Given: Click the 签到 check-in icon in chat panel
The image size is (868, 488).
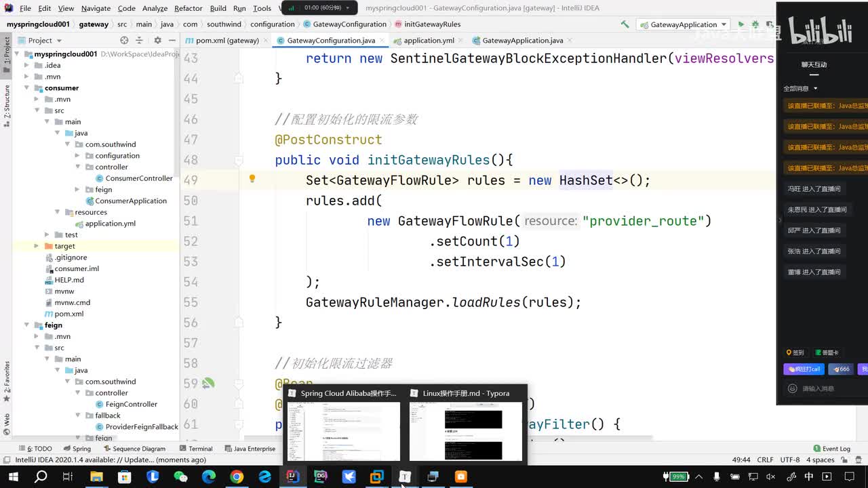Looking at the screenshot, I should coord(795,352).
